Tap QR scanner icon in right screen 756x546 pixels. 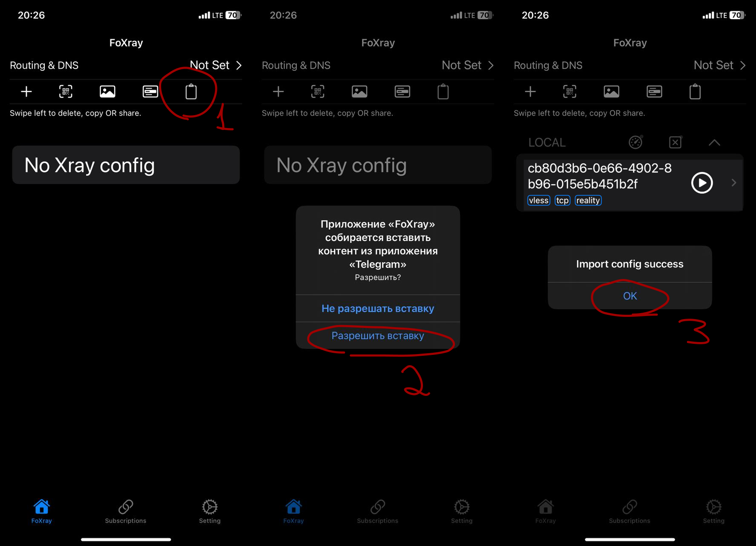[570, 92]
